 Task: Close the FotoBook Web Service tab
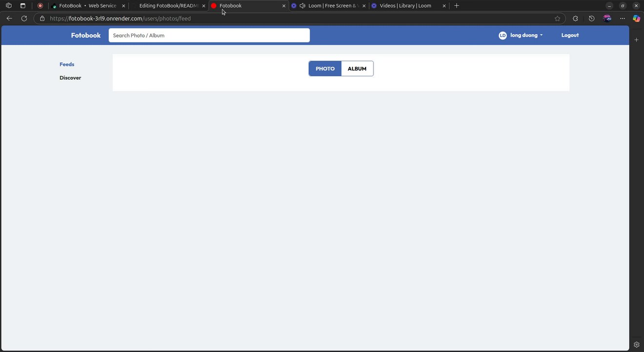(x=124, y=6)
